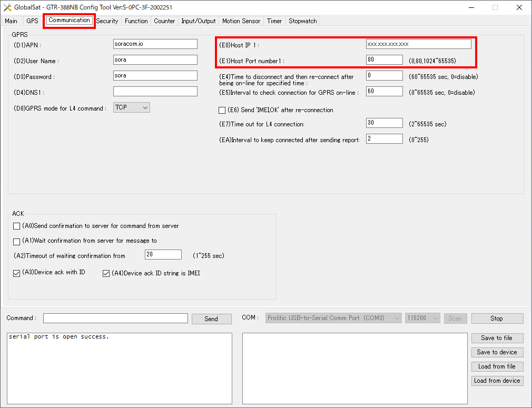This screenshot has height=408, width=532.
Task: Open the Motion Sensor tab
Action: 241,21
